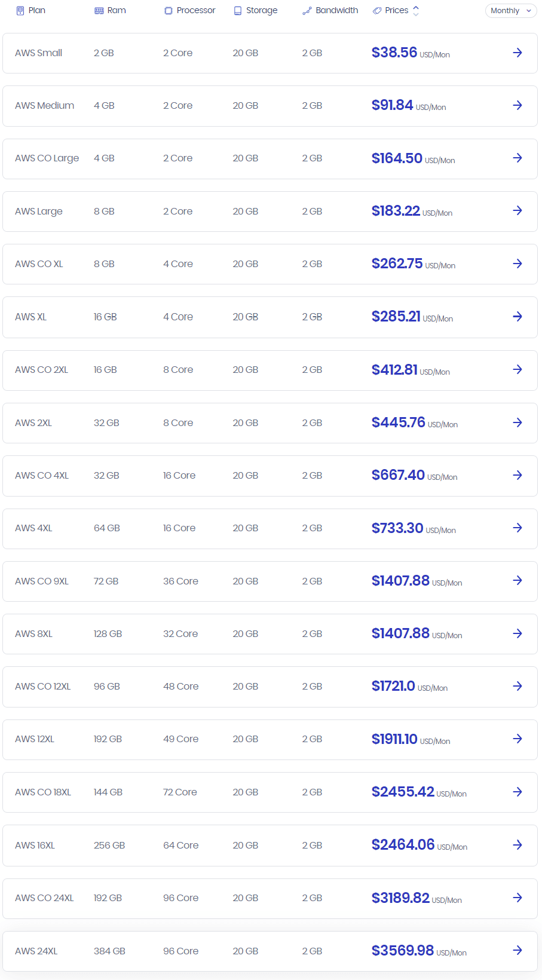The width and height of the screenshot is (542, 980).
Task: Click the Storage column header icon
Action: 238,11
